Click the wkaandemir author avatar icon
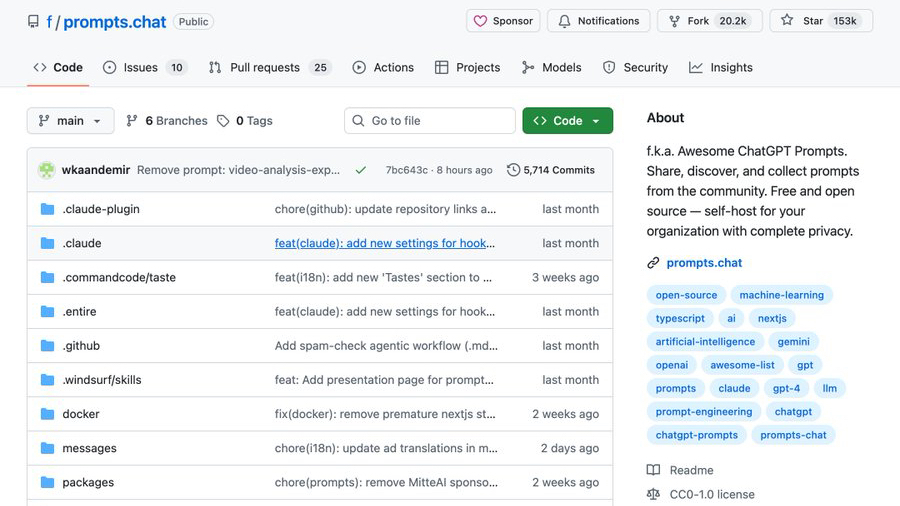The image size is (900, 506). 46,170
